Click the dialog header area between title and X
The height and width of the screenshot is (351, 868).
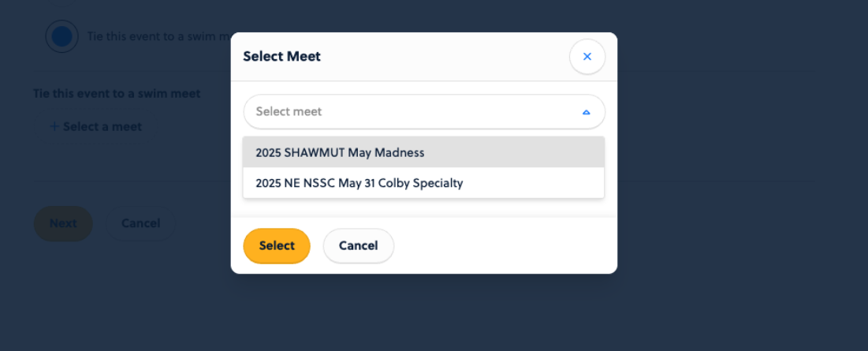[441, 56]
